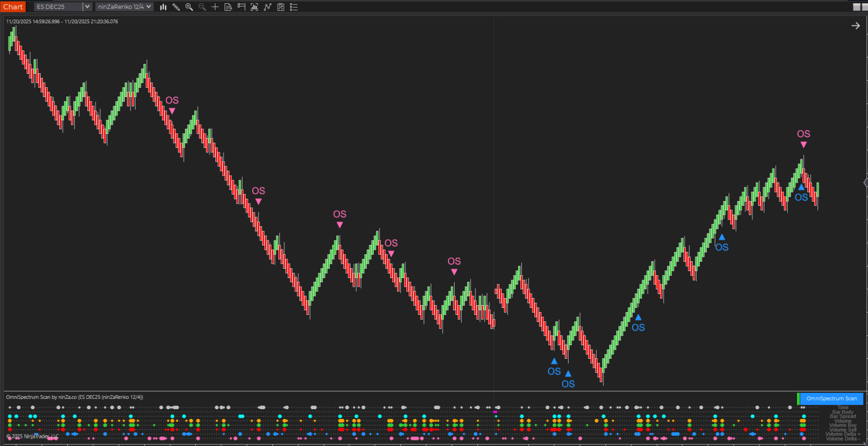Open the Chart Trader icon
This screenshot has height=446, width=868.
(241, 7)
